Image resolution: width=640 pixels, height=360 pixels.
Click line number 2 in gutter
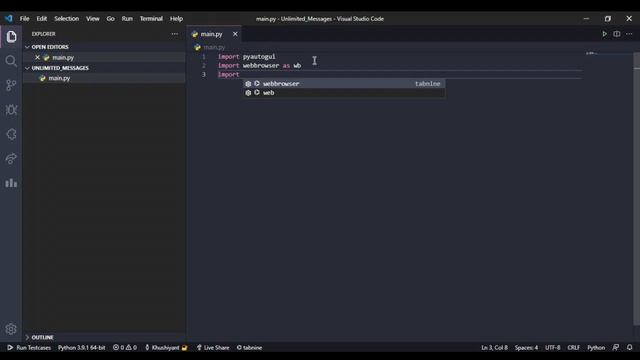click(x=204, y=65)
